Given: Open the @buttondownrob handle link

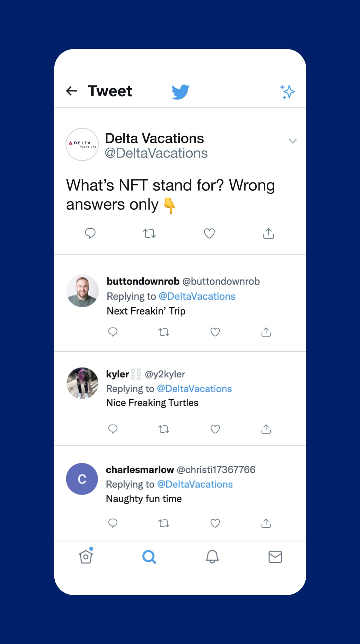Looking at the screenshot, I should [221, 281].
